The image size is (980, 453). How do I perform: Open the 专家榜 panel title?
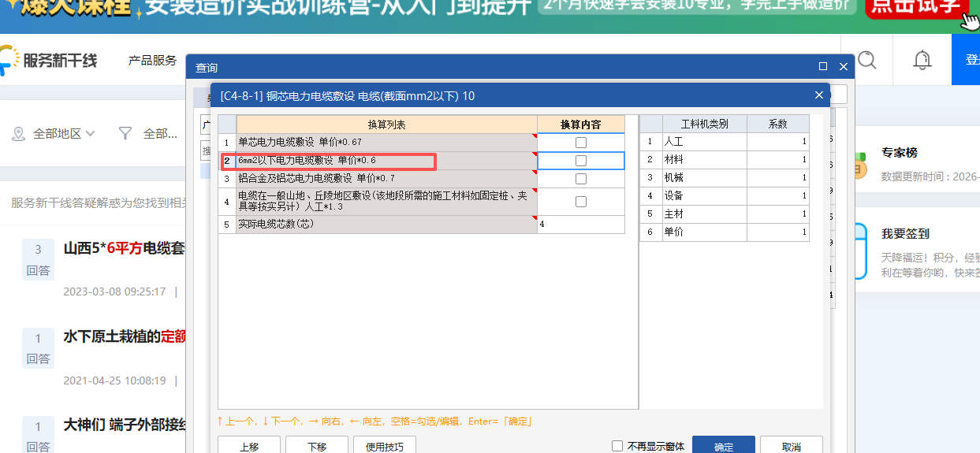(x=900, y=152)
